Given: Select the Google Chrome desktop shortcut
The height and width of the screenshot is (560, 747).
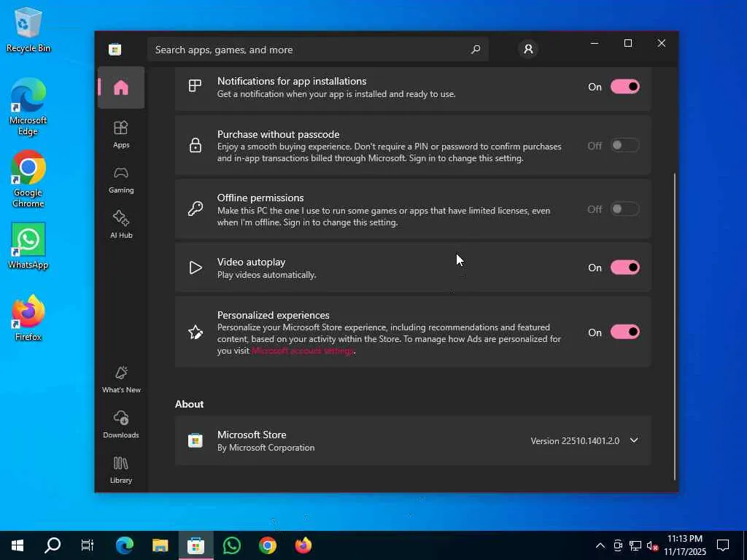Looking at the screenshot, I should tap(28, 179).
